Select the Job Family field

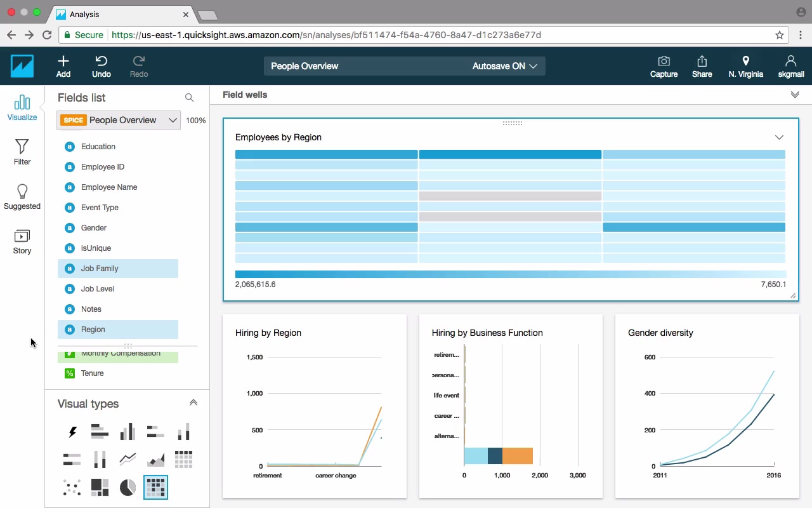118,269
